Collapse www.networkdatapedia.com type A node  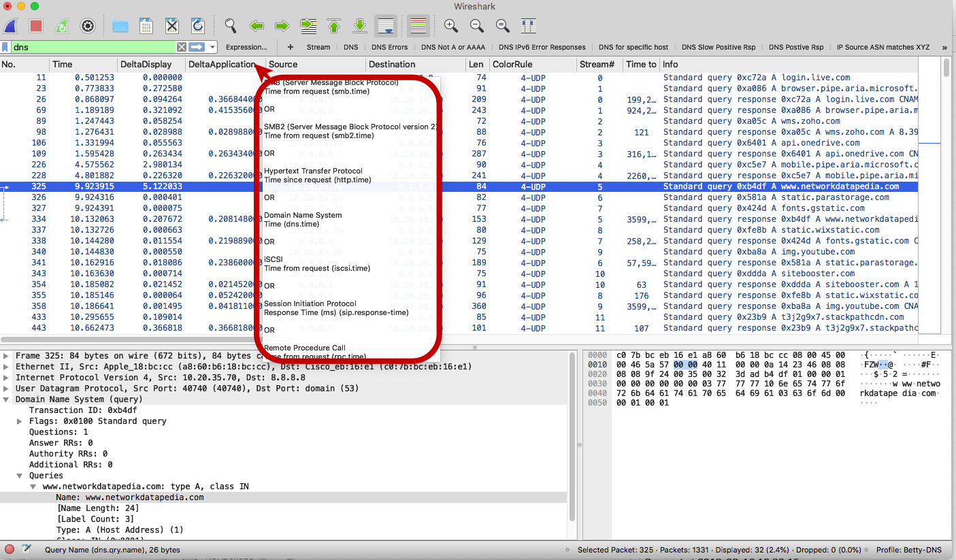[33, 487]
